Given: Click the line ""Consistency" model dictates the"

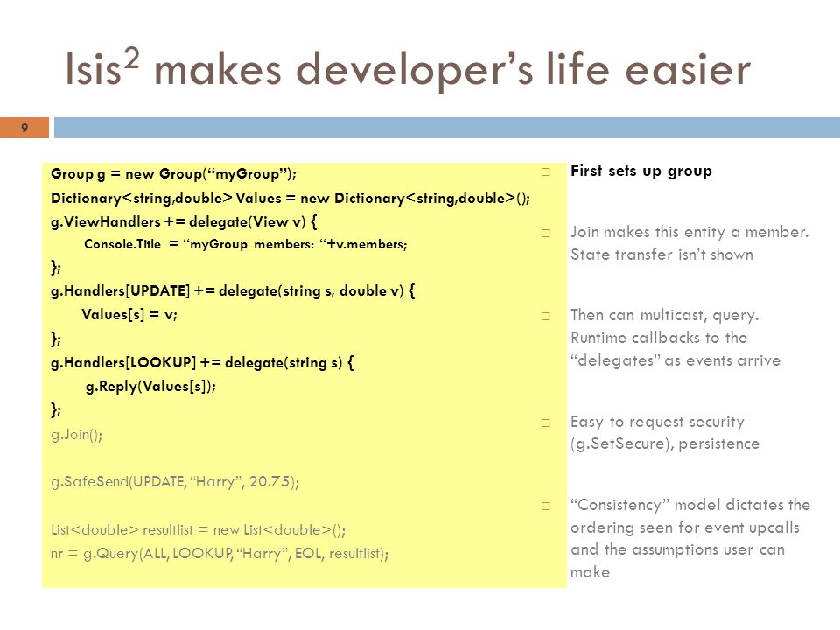Looking at the screenshot, I should (x=690, y=505).
